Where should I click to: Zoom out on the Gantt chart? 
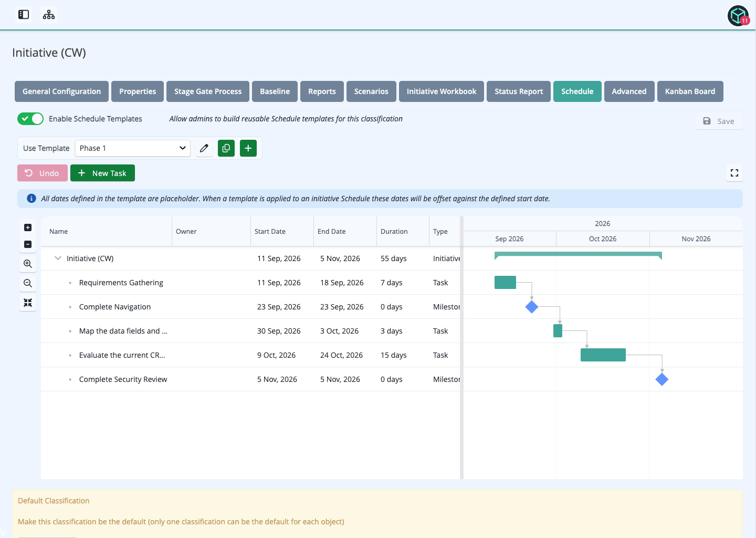(28, 283)
